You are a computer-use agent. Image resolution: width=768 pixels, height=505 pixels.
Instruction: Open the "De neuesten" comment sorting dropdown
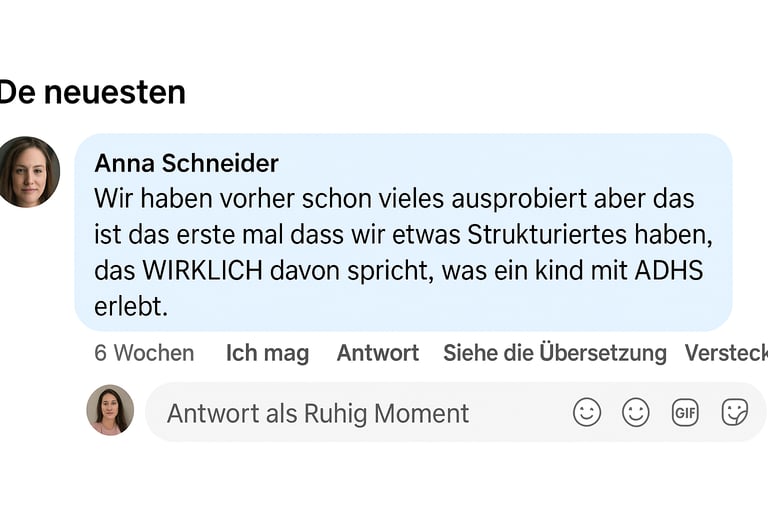[x=92, y=92]
